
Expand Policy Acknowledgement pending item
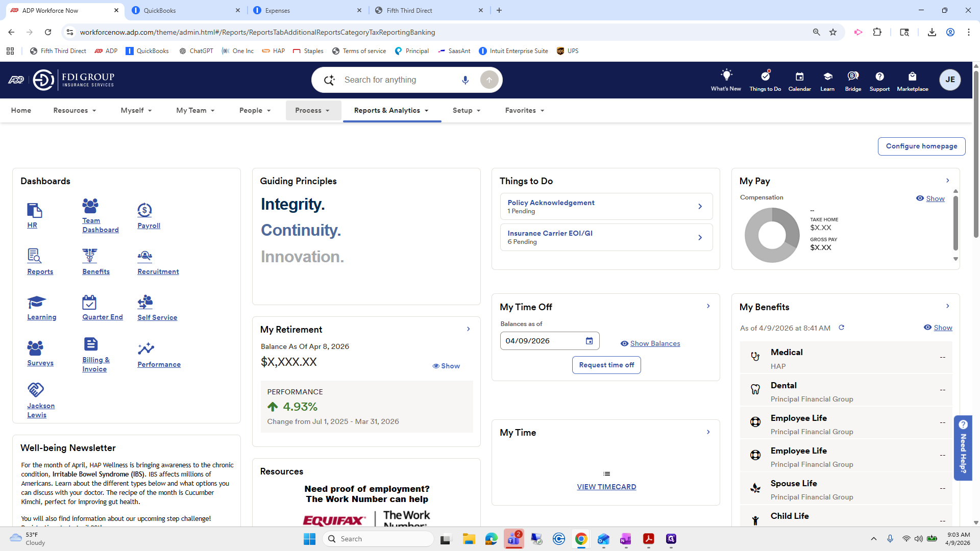(606, 206)
